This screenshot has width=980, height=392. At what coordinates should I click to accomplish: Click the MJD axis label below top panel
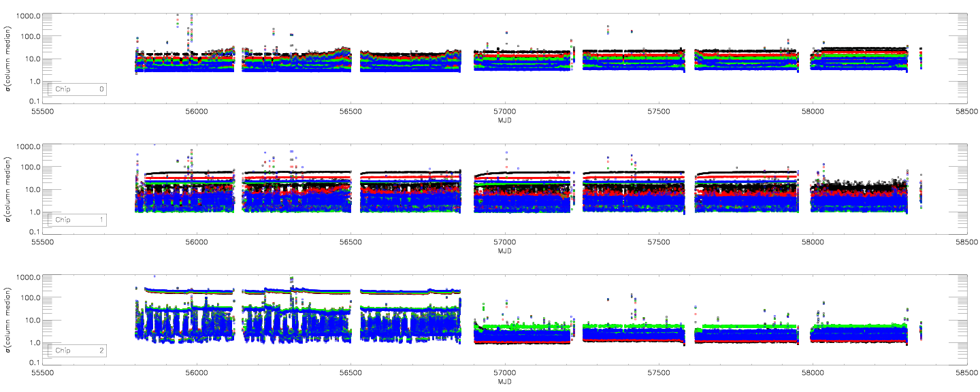504,121
